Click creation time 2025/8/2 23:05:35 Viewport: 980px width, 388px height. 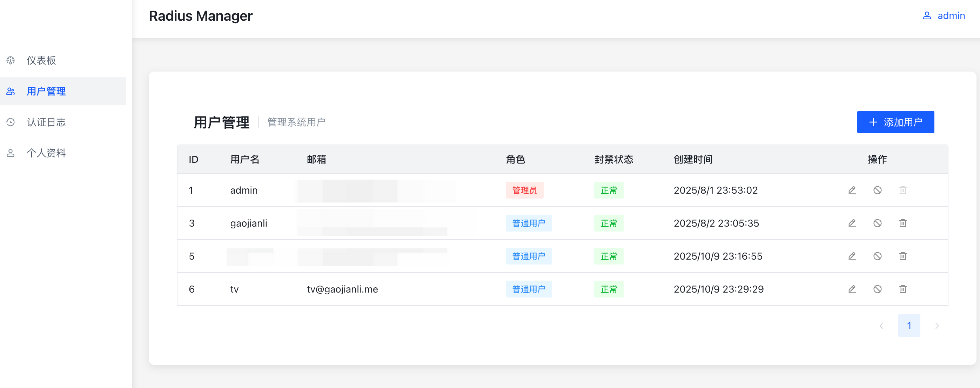[716, 223]
